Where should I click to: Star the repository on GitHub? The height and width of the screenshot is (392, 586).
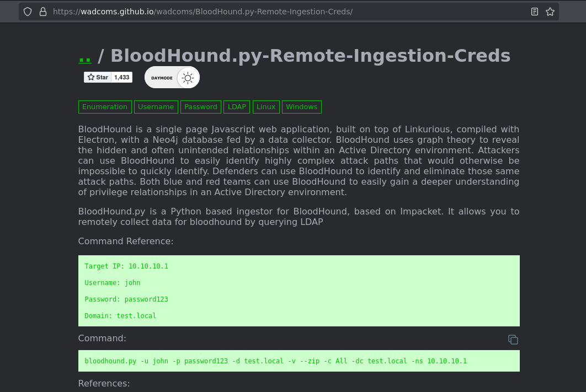[98, 77]
